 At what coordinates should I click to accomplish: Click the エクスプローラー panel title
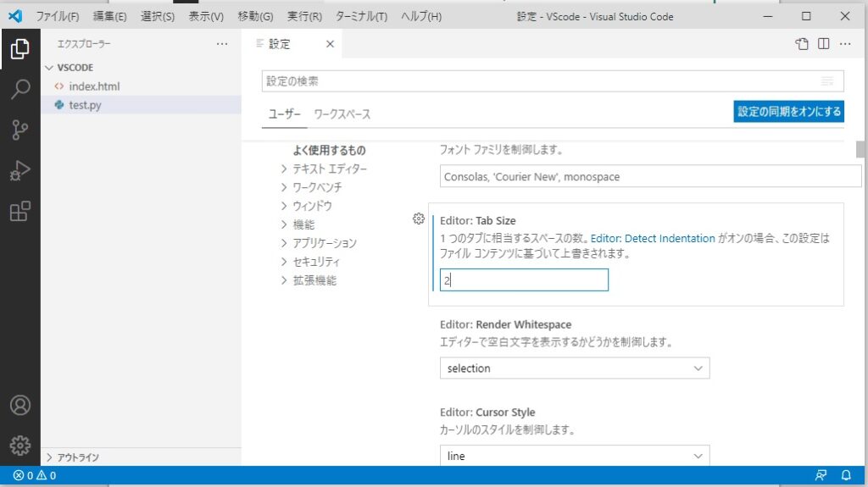(84, 44)
